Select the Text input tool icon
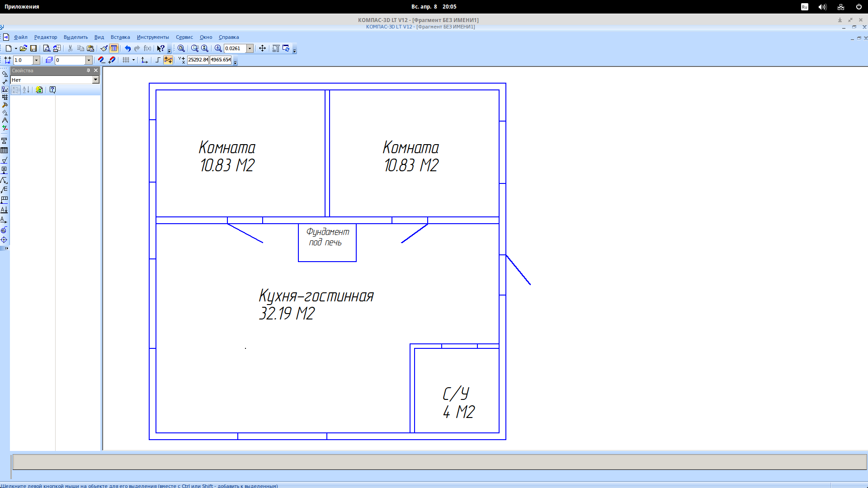 pos(4,141)
